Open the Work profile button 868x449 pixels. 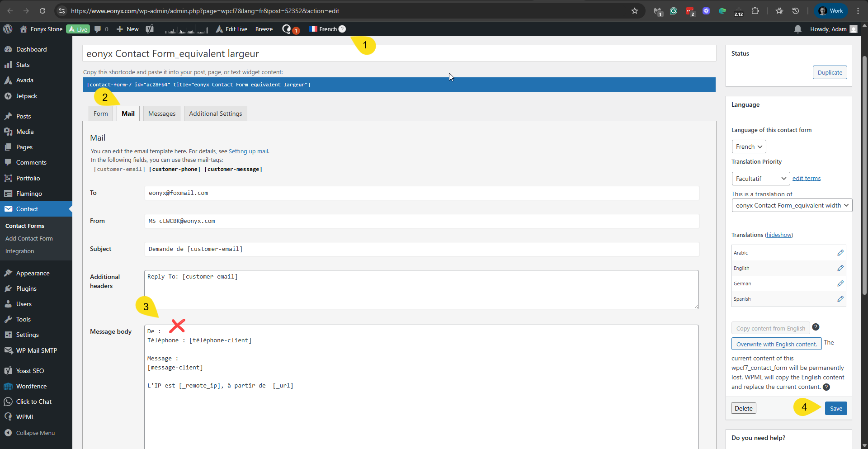coord(831,11)
